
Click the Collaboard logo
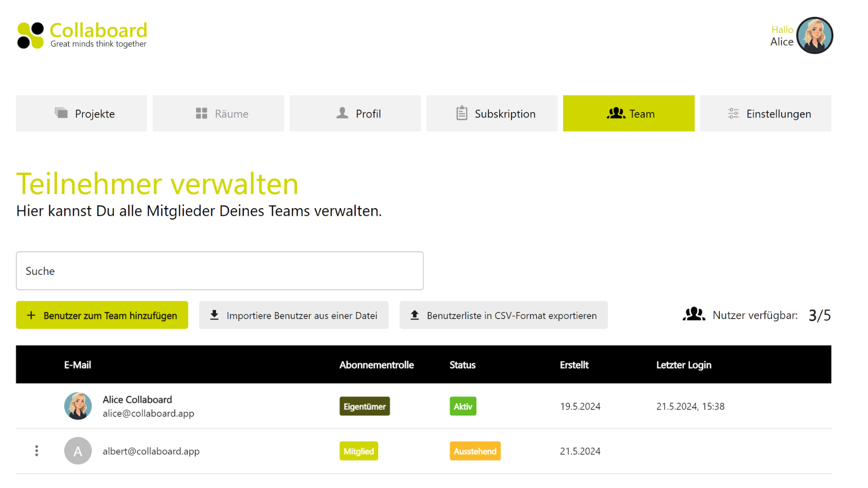(x=81, y=34)
